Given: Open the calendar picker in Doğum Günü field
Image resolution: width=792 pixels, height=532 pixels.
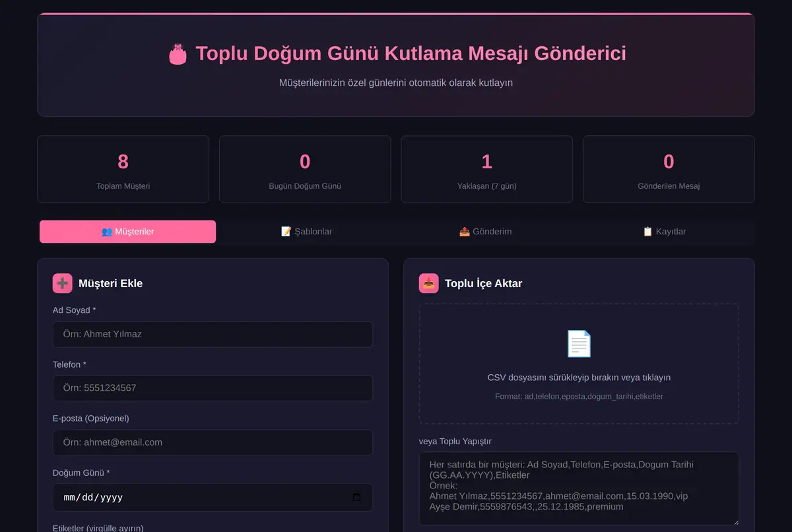Looking at the screenshot, I should pos(357,497).
